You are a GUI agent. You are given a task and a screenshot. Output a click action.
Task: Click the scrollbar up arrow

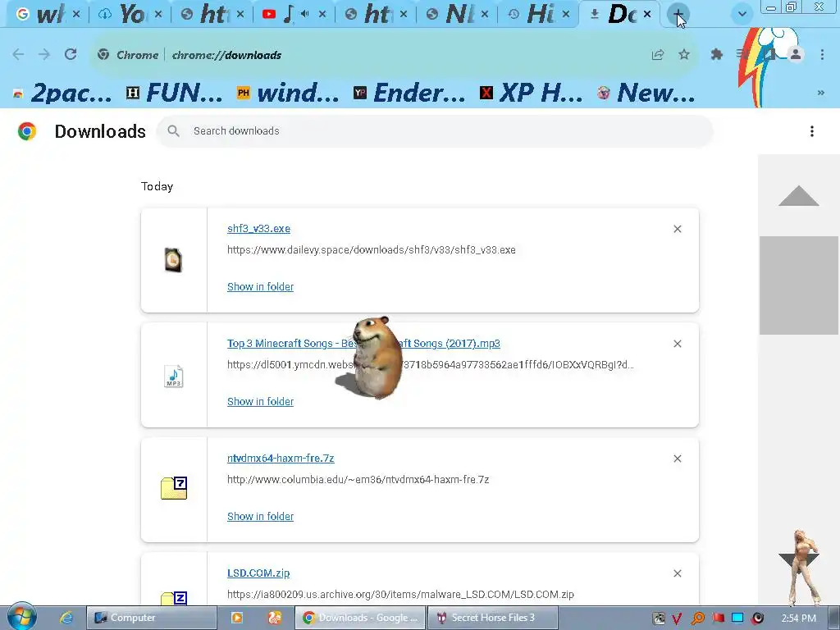[x=799, y=195]
